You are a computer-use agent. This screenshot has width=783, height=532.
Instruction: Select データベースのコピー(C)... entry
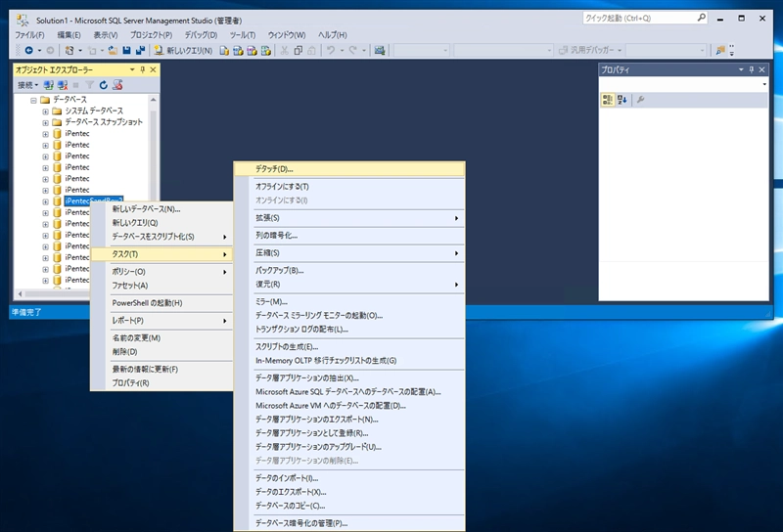click(x=349, y=506)
